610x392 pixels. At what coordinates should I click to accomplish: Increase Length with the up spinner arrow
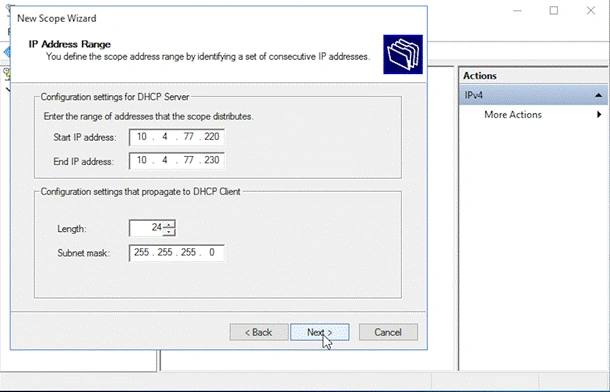pos(169,224)
